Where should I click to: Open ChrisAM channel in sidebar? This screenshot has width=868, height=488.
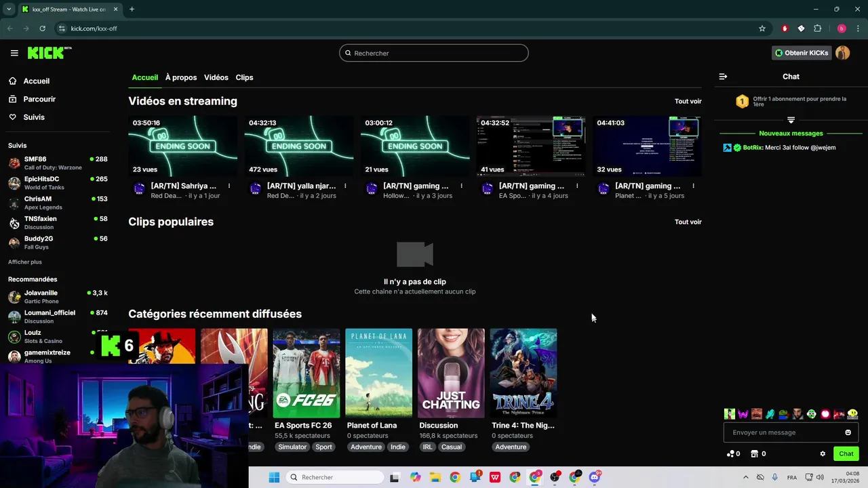coord(58,203)
